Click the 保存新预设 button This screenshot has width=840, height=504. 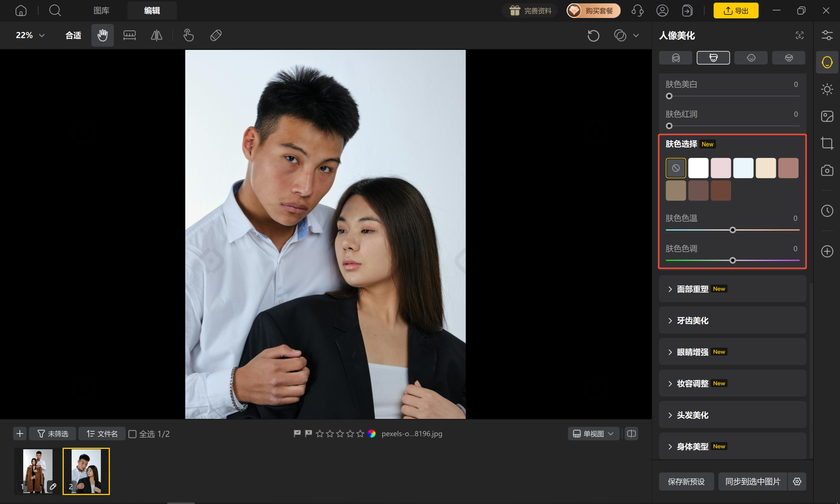point(686,481)
